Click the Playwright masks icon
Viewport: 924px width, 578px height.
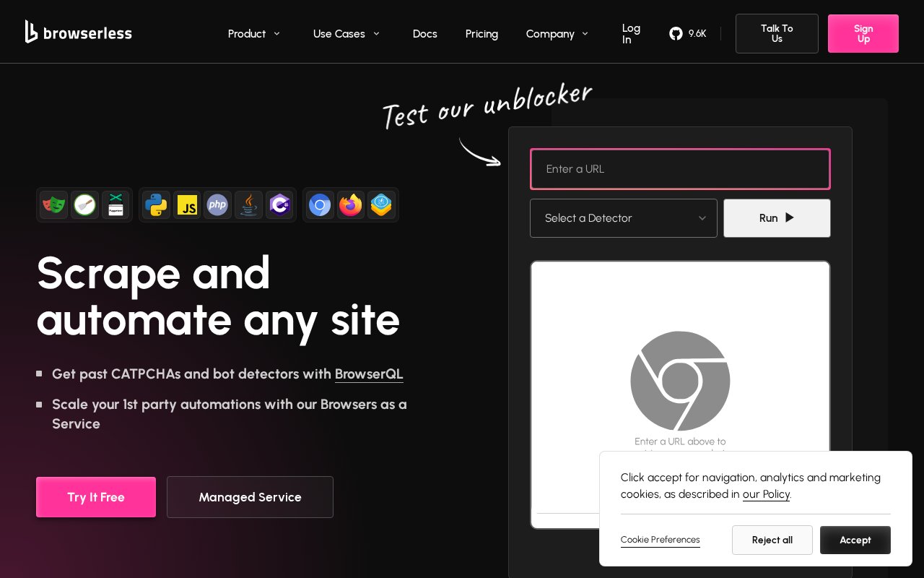point(53,205)
